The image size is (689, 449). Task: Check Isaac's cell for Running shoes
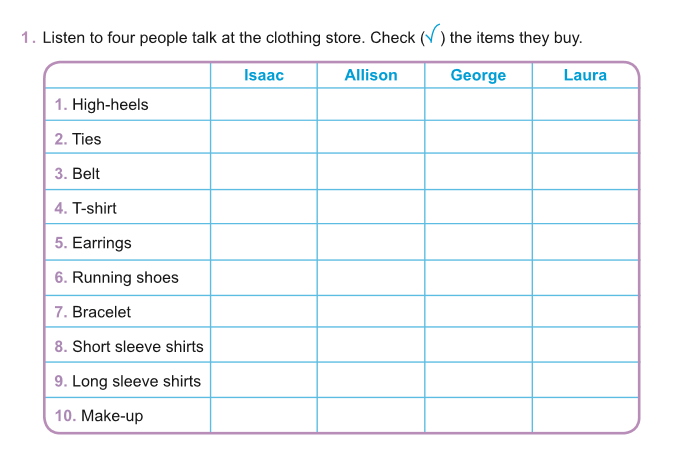tap(263, 278)
